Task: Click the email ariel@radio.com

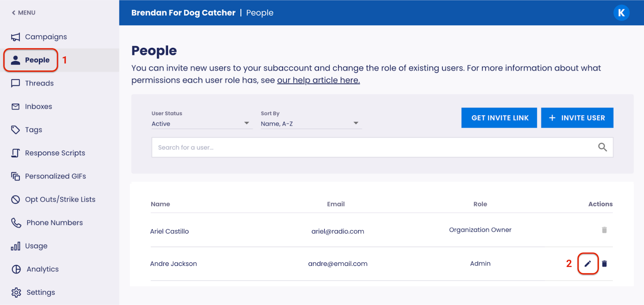Action: 338,231
